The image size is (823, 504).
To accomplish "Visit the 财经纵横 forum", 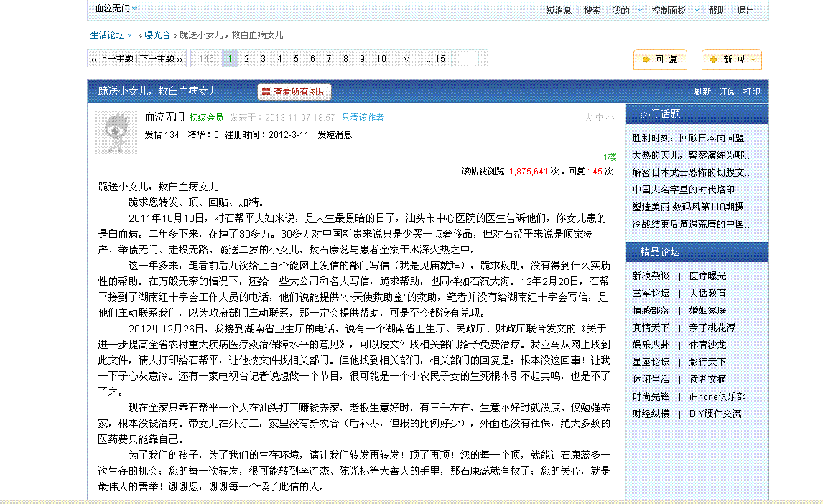I will 651,414.
